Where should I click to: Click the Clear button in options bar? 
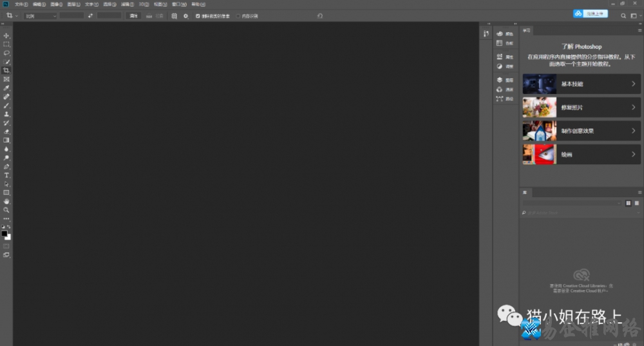click(134, 15)
